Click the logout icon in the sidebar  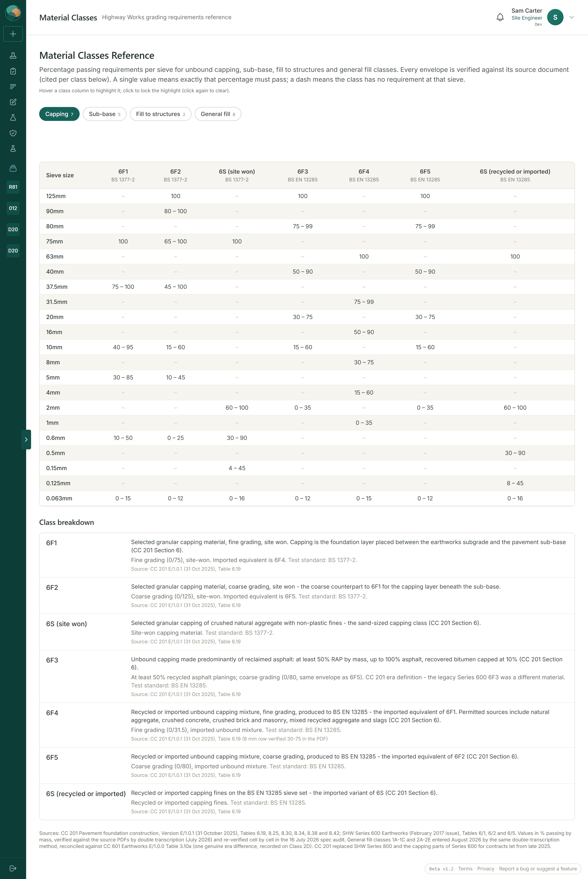13,869
